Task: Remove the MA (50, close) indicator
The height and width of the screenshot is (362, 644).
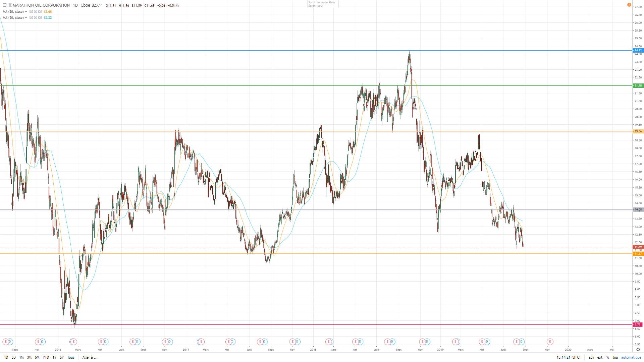Action: click(40, 18)
